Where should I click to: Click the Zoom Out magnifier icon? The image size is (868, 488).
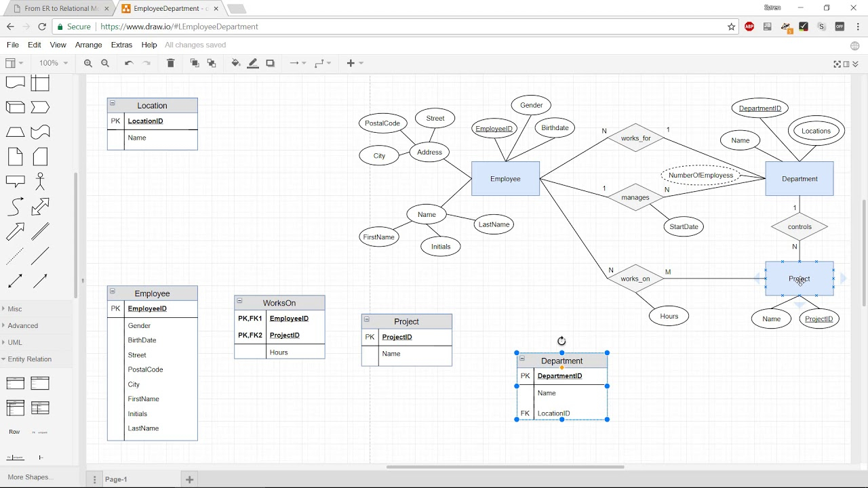(x=105, y=63)
